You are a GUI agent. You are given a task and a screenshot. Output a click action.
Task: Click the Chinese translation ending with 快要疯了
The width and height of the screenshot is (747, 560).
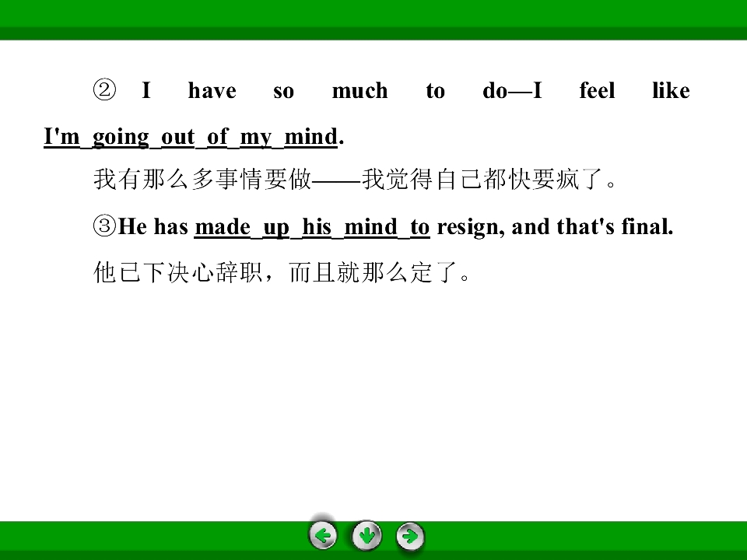(x=356, y=181)
